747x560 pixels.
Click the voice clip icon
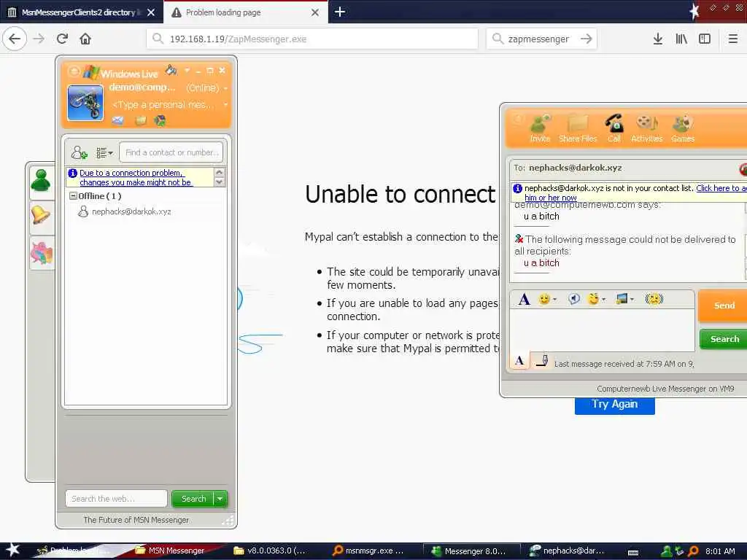click(x=574, y=299)
